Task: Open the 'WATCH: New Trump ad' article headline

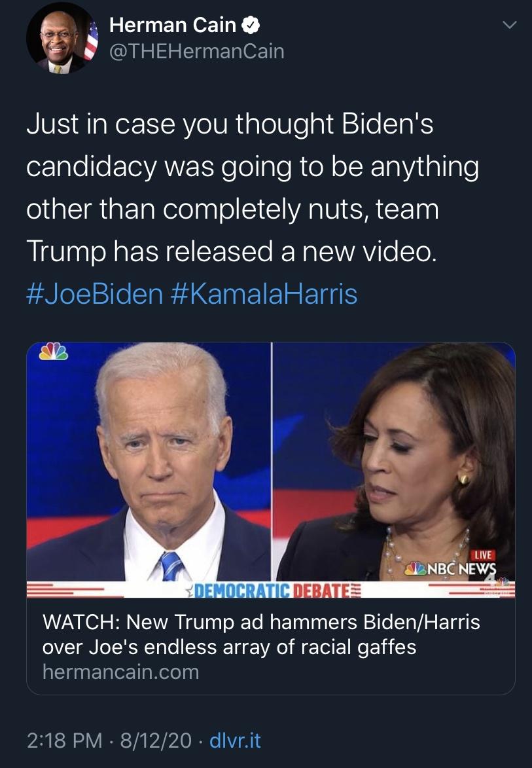Action: 261,634
